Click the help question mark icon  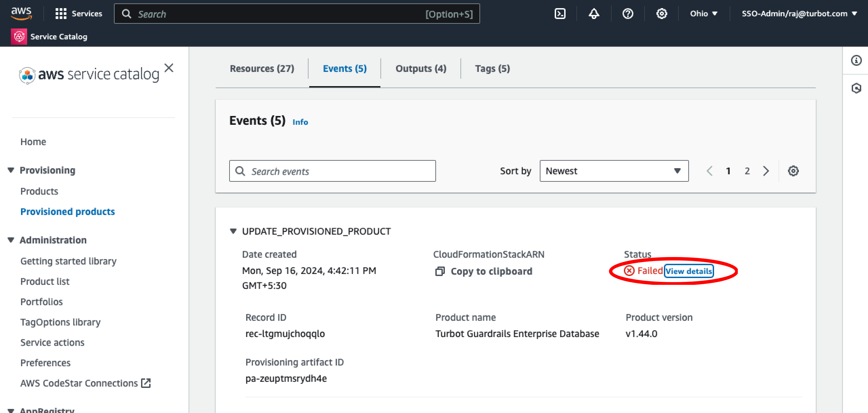[x=628, y=14]
